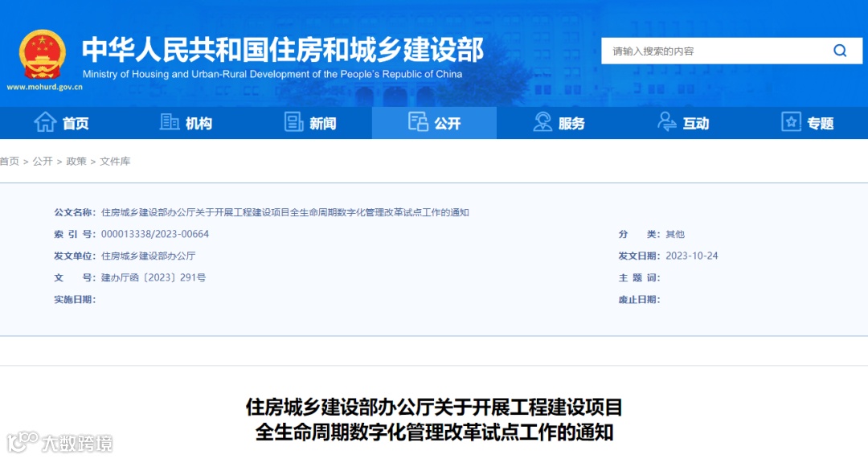Viewport: 868px width, 459px height.
Task: Click the document icon beside 公开
Action: pyautogui.click(x=418, y=122)
